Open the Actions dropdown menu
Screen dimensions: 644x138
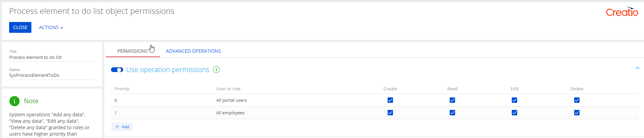click(51, 27)
